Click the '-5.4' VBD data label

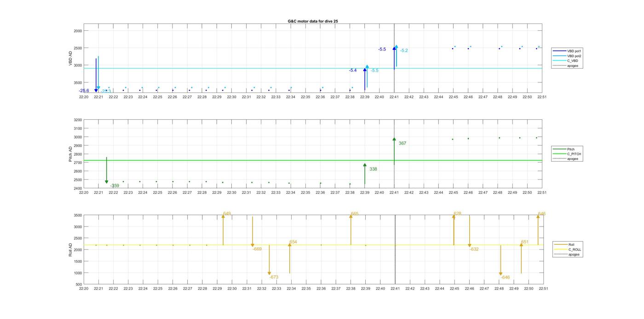[x=353, y=70]
